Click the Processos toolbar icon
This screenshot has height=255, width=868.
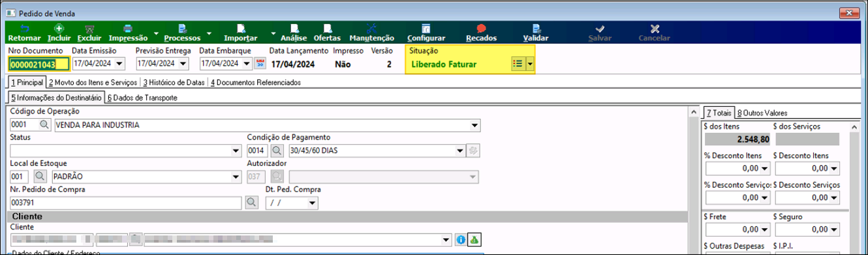(x=182, y=29)
